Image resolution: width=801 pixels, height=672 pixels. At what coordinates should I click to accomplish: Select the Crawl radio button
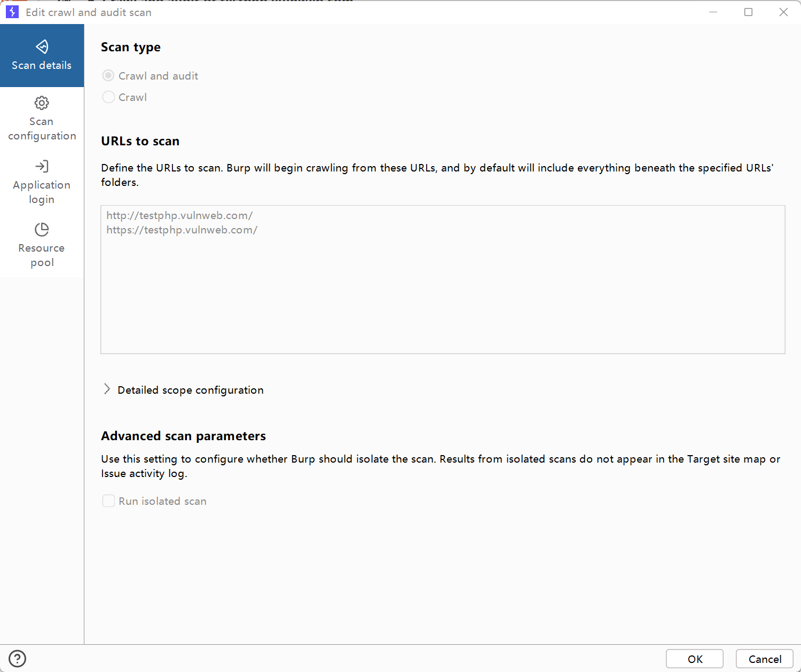point(108,97)
